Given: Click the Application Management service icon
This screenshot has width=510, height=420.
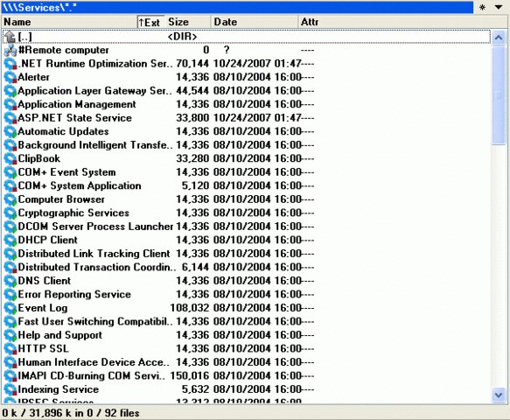Looking at the screenshot, I should 10,104.
